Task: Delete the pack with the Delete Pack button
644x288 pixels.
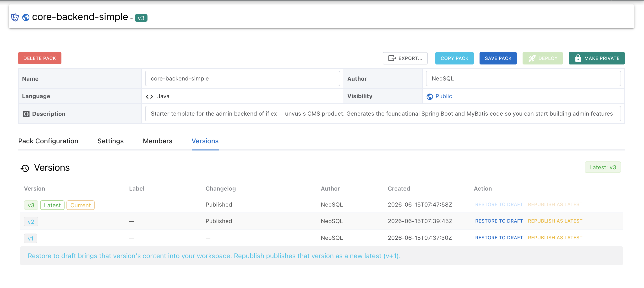Action: (40, 58)
